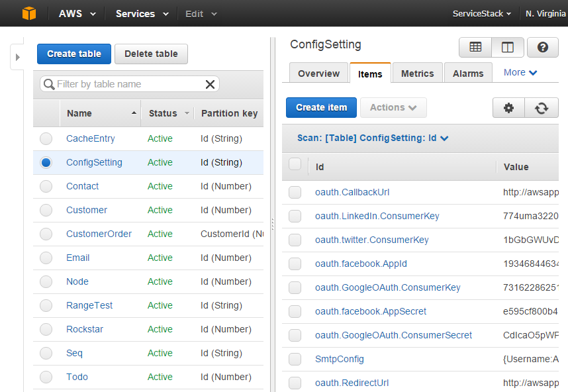Image resolution: width=568 pixels, height=392 pixels.
Task: Open item settings gear icon
Action: (x=508, y=108)
